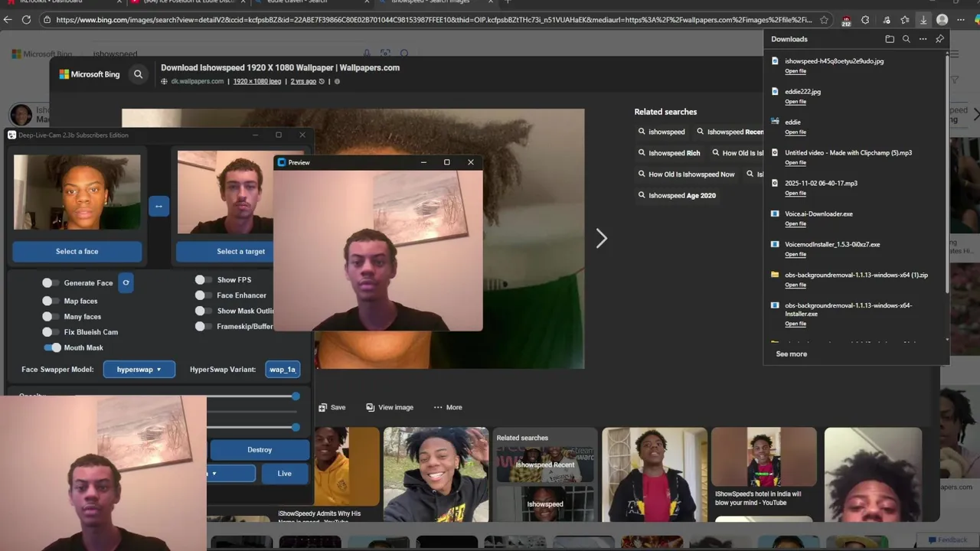Open browser profile avatar
The width and height of the screenshot is (980, 551).
pos(942,20)
